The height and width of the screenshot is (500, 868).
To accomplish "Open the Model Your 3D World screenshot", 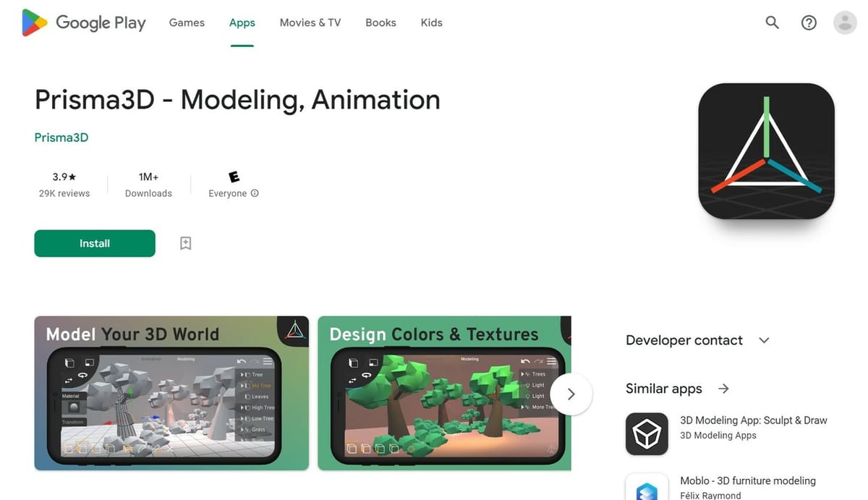I will click(x=171, y=393).
